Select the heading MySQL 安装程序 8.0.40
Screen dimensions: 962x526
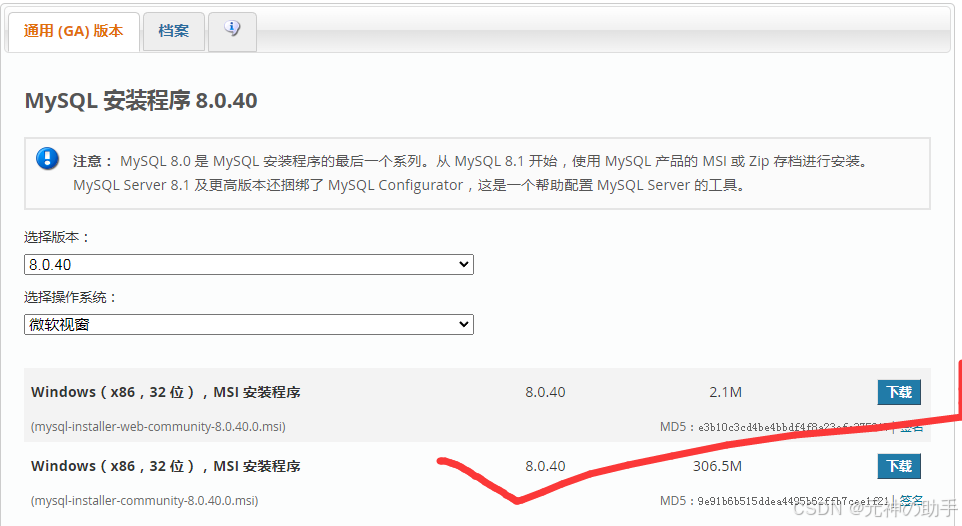(x=140, y=101)
